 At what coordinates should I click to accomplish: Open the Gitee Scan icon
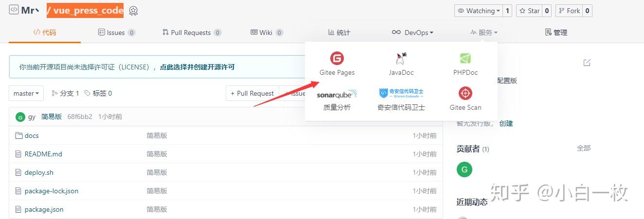pyautogui.click(x=465, y=93)
